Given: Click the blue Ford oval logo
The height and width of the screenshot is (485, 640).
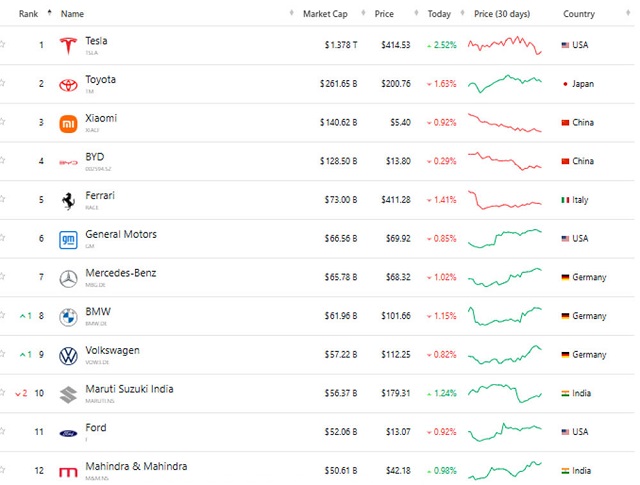Looking at the screenshot, I should [68, 433].
